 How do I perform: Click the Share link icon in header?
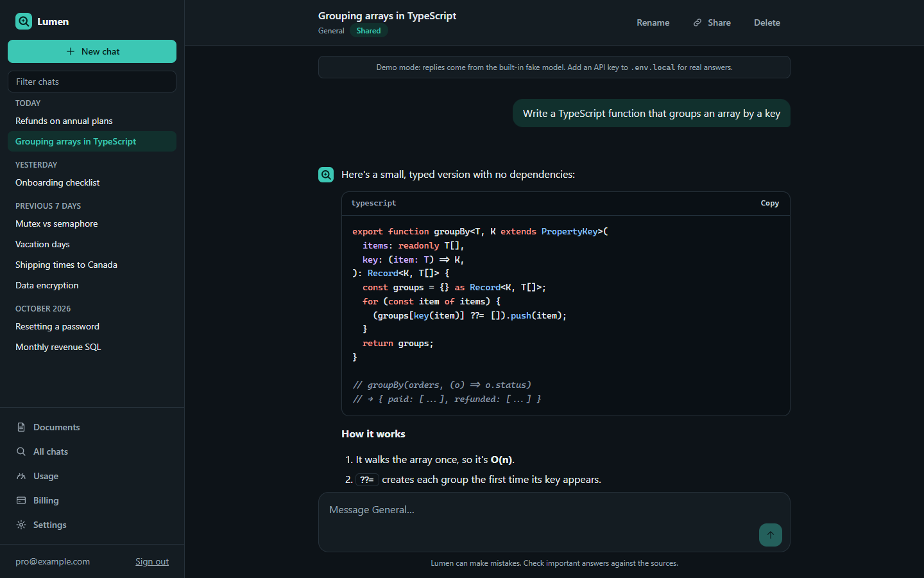697,22
